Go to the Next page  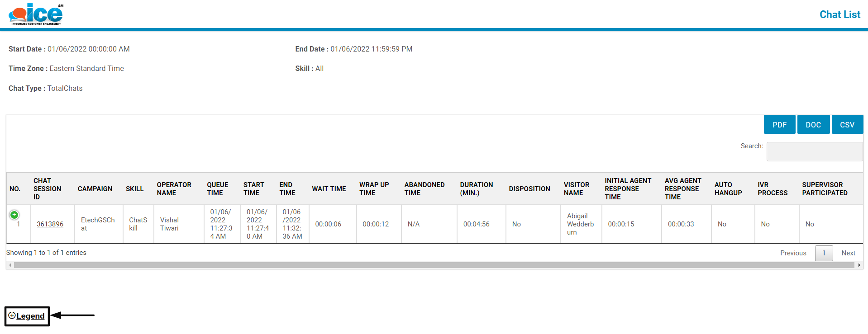(x=848, y=253)
